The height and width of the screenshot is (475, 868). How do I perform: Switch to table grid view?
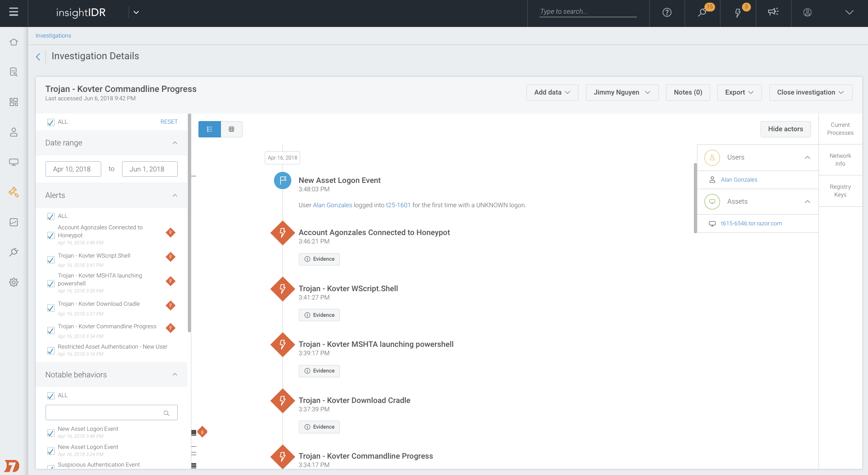click(x=231, y=129)
